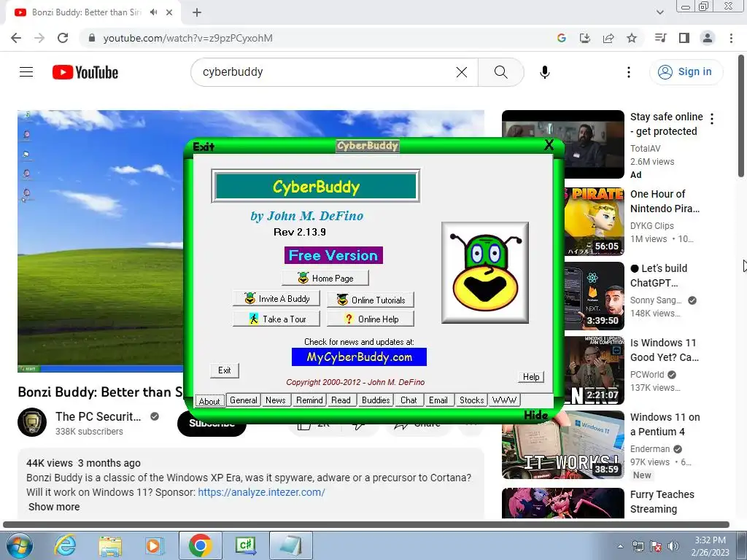
Task: Open Online Tutorials in CyberBuddy
Action: click(x=371, y=300)
